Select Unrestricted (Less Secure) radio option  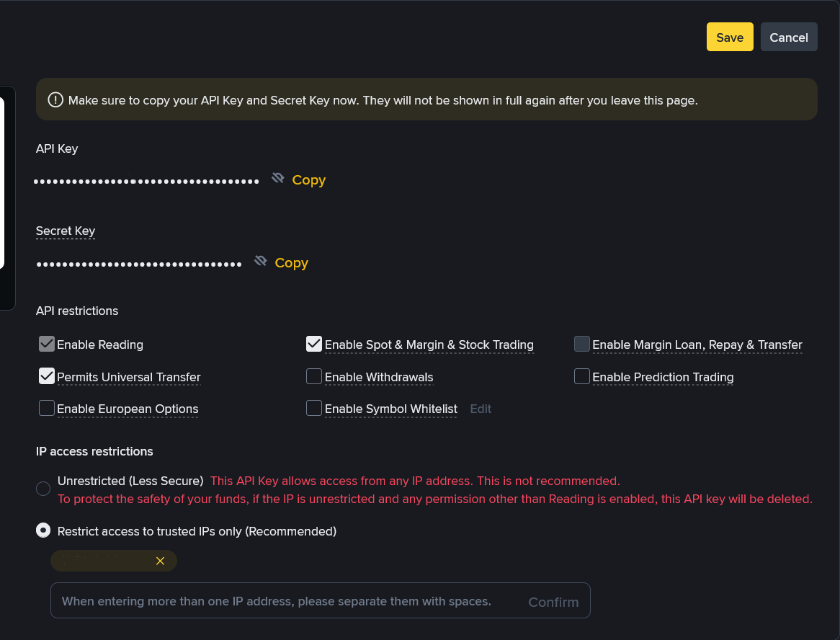pos(43,489)
